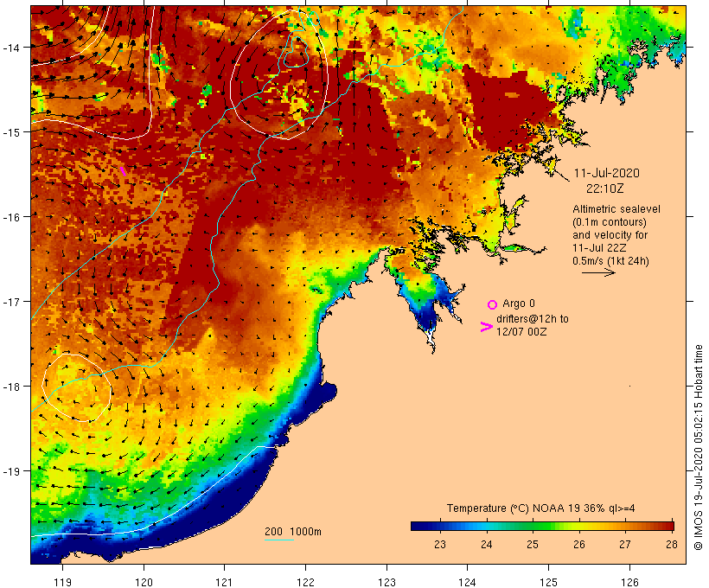
Task: Click the latitude label -14
Action: (10, 47)
